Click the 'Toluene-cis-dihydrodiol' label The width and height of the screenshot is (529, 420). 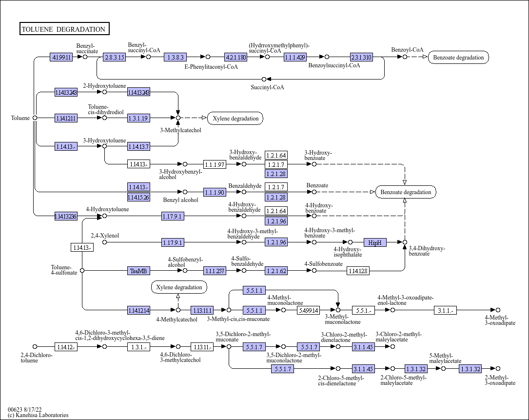(x=106, y=110)
